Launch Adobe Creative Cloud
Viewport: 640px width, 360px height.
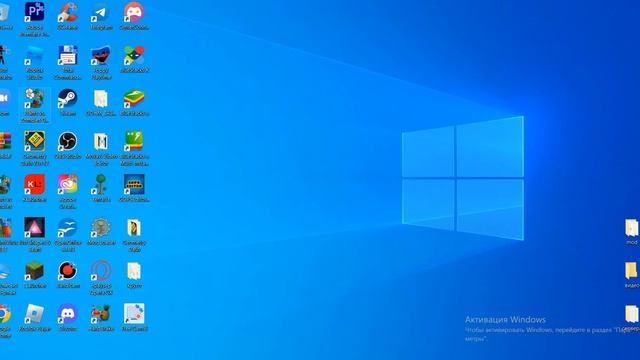(68, 184)
